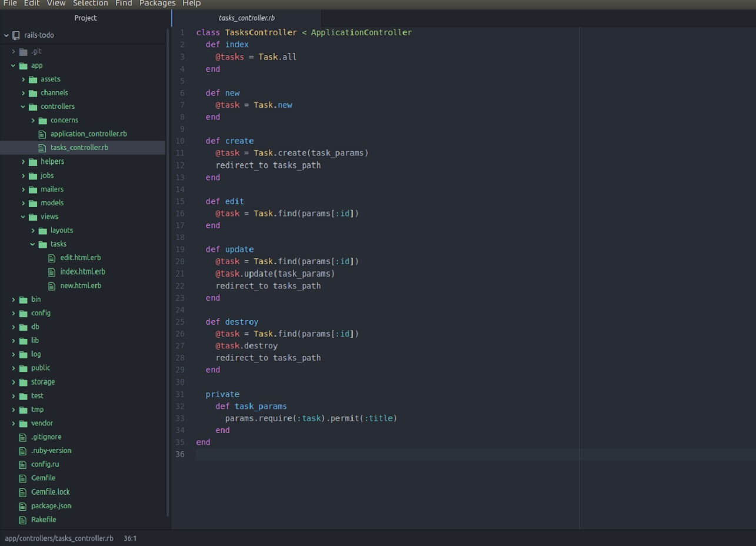Click the db folder icon
Viewport: 756px width, 546px height.
click(23, 327)
